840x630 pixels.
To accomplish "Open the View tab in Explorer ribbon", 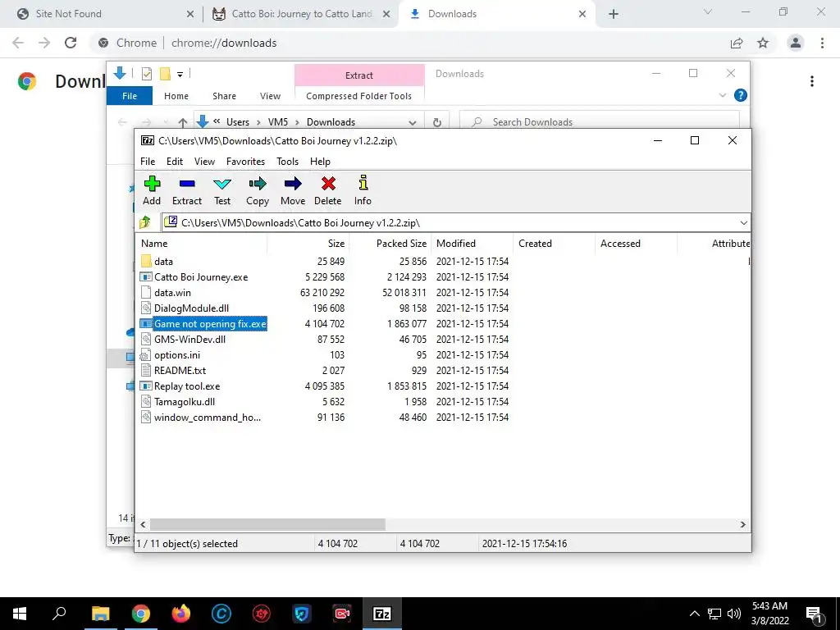I will [x=270, y=96].
